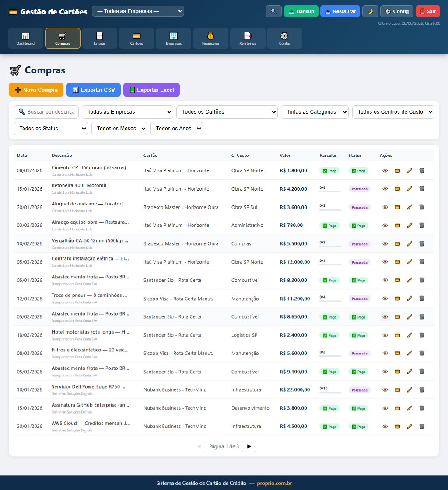Delete the Cimento CP-II Votoran purchase
Viewport: 448px width, 490px height.
point(422,170)
